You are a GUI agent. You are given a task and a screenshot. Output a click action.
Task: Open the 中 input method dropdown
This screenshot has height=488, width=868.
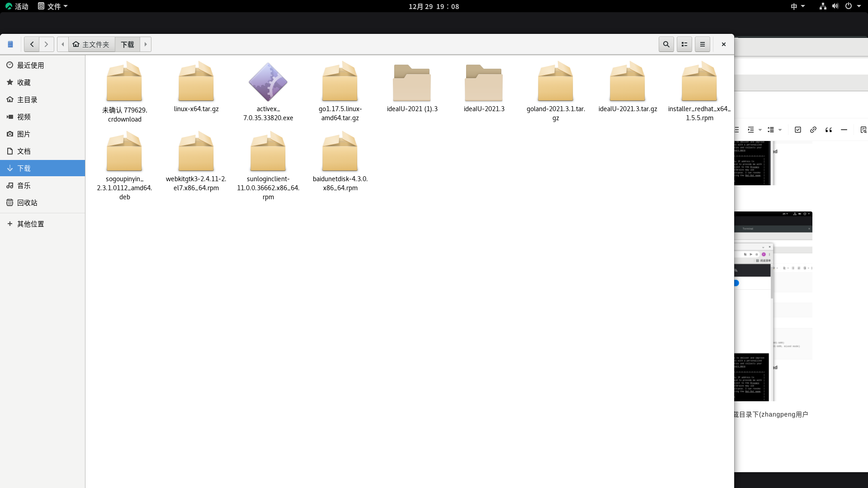798,6
